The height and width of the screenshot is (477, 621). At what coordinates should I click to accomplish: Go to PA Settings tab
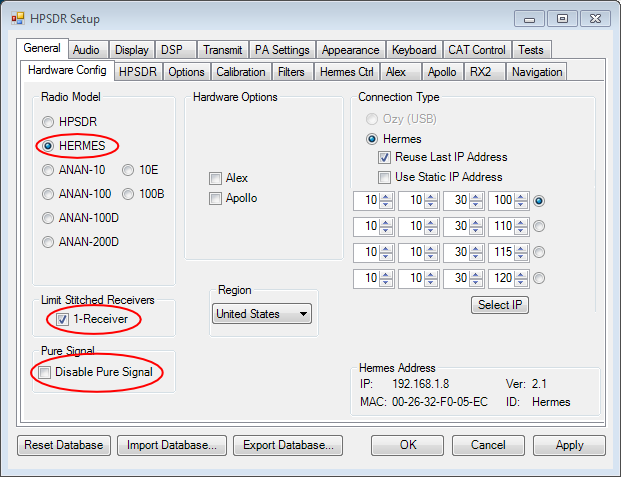[x=282, y=50]
